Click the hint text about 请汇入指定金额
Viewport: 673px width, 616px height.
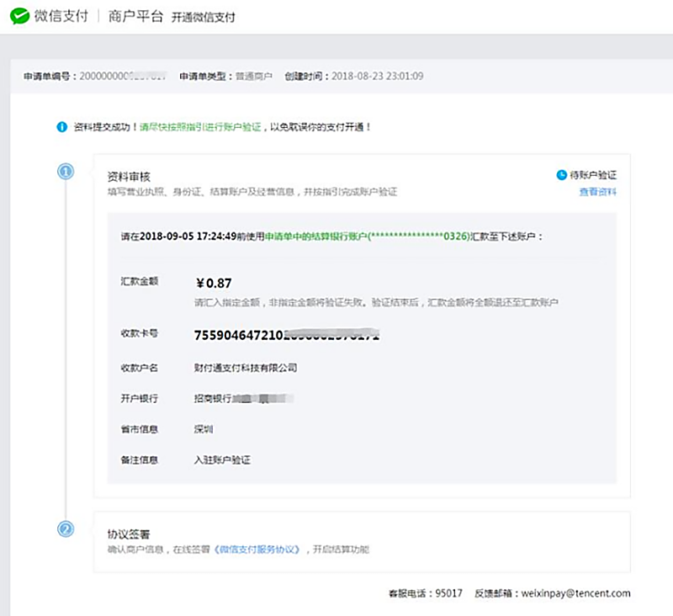pyautogui.click(x=376, y=303)
